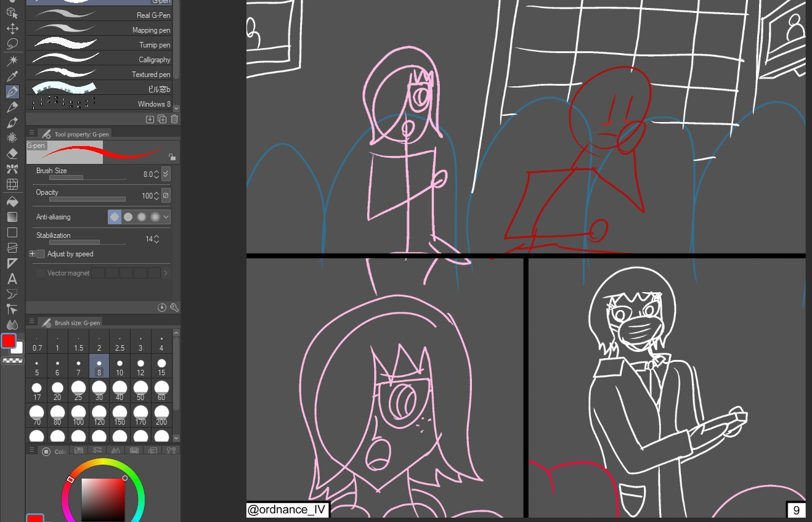Choose the first anti-aliasing option (none)
This screenshot has height=522, width=812.
(x=115, y=217)
